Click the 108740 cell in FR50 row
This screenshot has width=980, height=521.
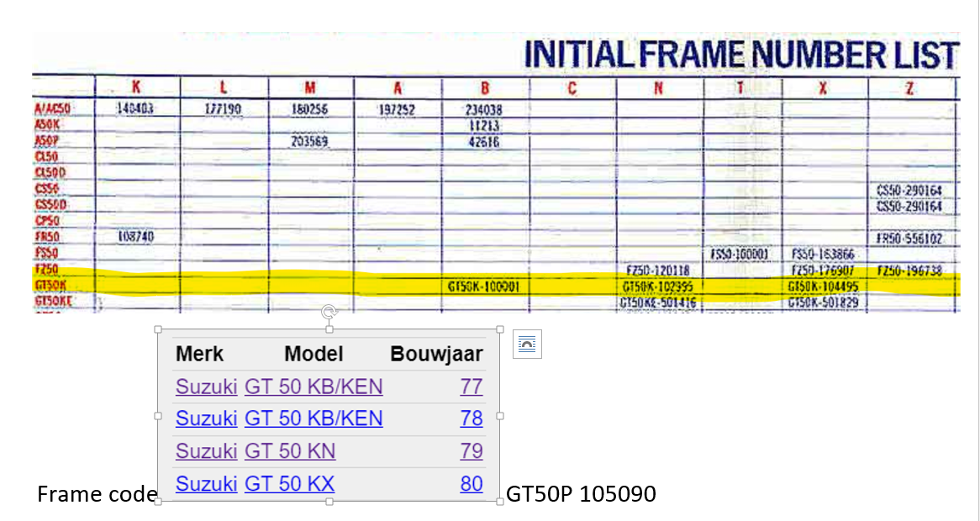tap(135, 237)
